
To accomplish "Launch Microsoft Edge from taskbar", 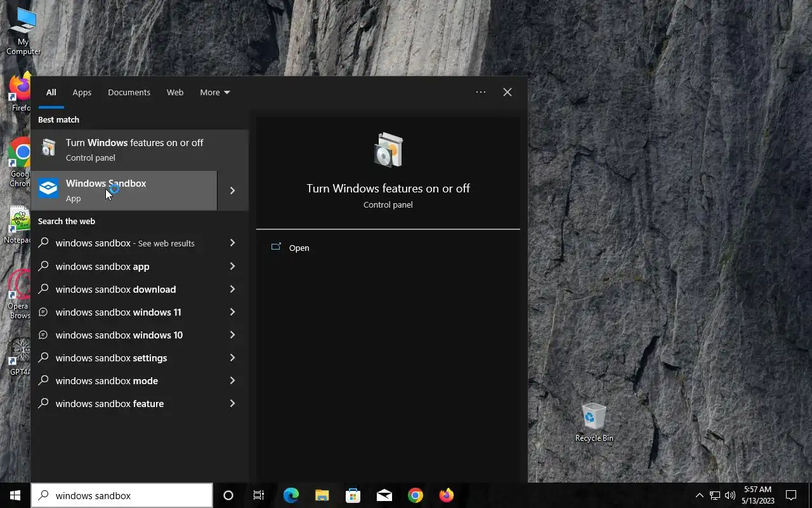I will [x=291, y=495].
